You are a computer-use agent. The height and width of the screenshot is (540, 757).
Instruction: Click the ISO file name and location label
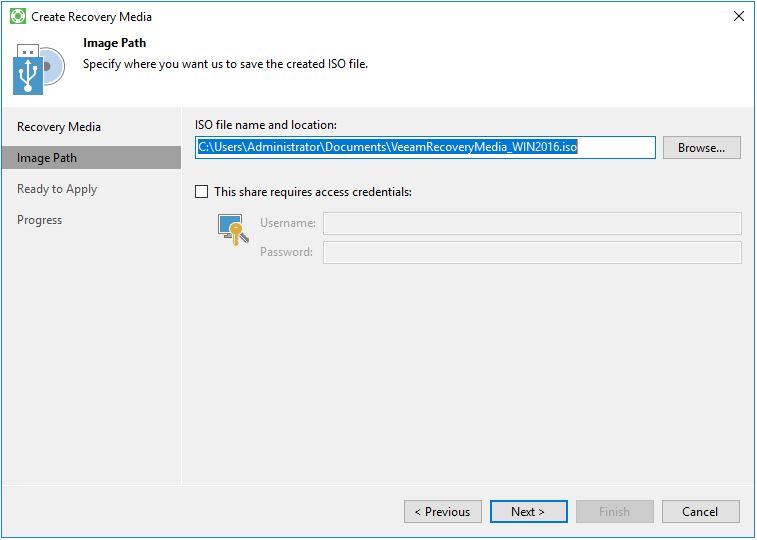click(266, 125)
